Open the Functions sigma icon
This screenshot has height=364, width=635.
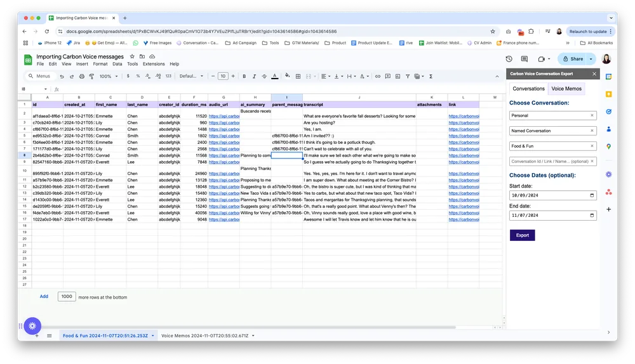[431, 77]
